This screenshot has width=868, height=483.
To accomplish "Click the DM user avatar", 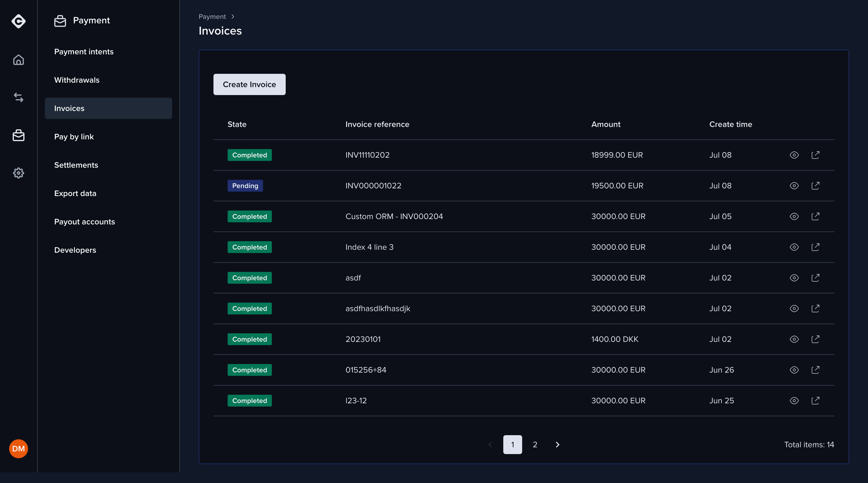I will (x=18, y=448).
